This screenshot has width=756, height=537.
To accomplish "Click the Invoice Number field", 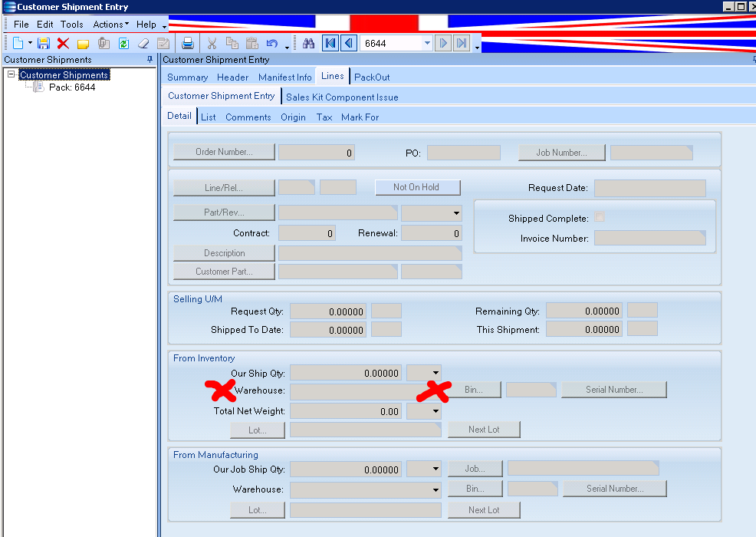I will [650, 238].
